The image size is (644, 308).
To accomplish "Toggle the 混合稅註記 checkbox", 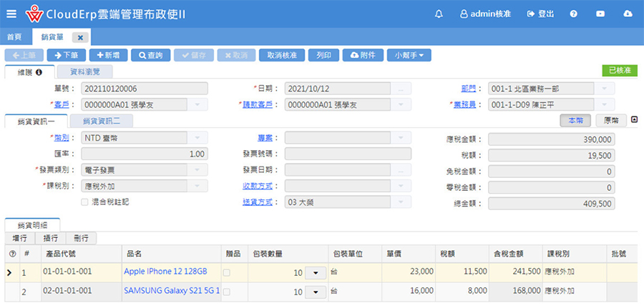I will [x=84, y=202].
